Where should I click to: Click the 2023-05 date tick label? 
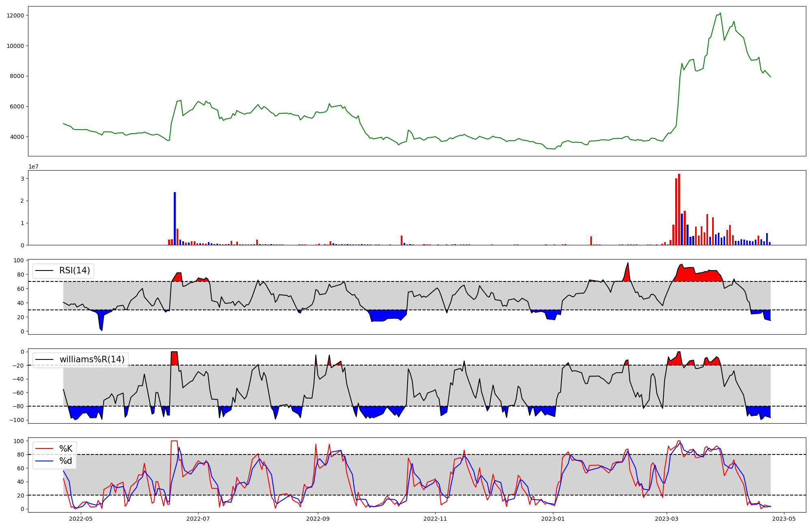click(x=784, y=519)
